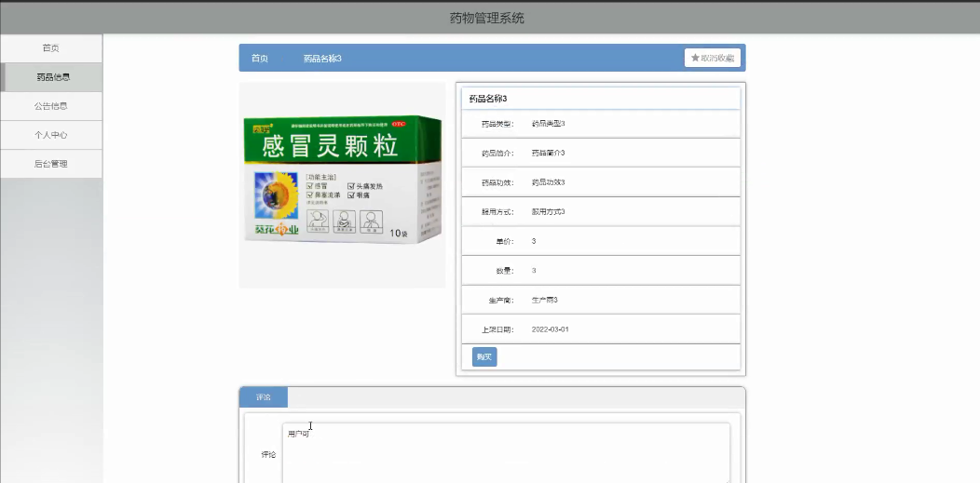Screen dimensions: 980x483
Task: Click the 数量 label
Action: [x=504, y=271]
